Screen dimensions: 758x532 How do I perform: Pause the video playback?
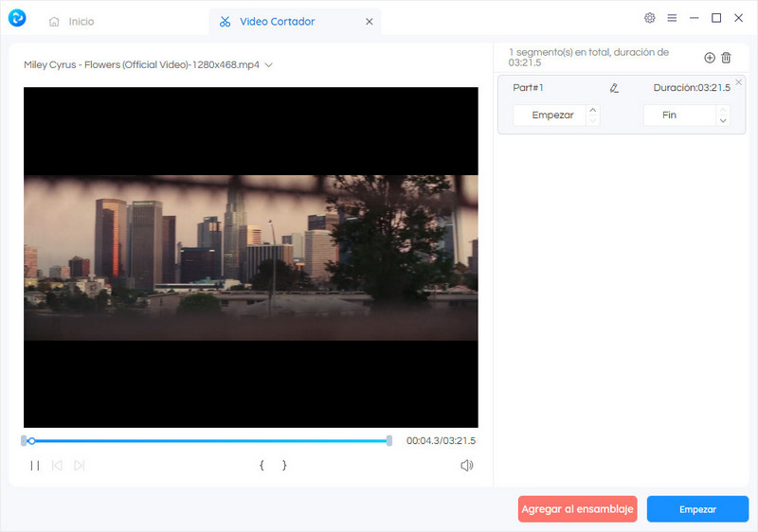click(35, 466)
